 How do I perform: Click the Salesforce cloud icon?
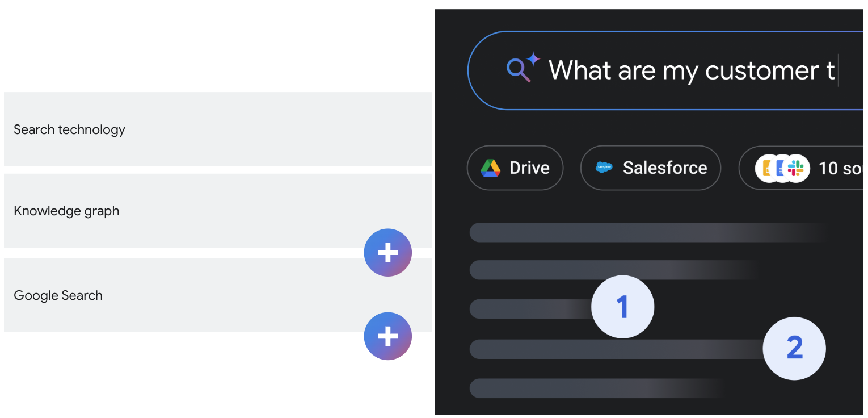[x=602, y=167]
